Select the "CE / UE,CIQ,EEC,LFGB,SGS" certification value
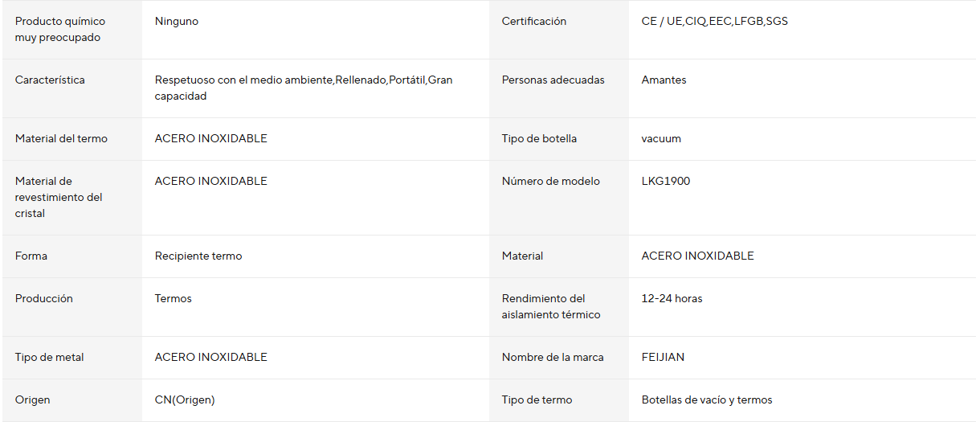This screenshot has height=422, width=980. [x=714, y=22]
